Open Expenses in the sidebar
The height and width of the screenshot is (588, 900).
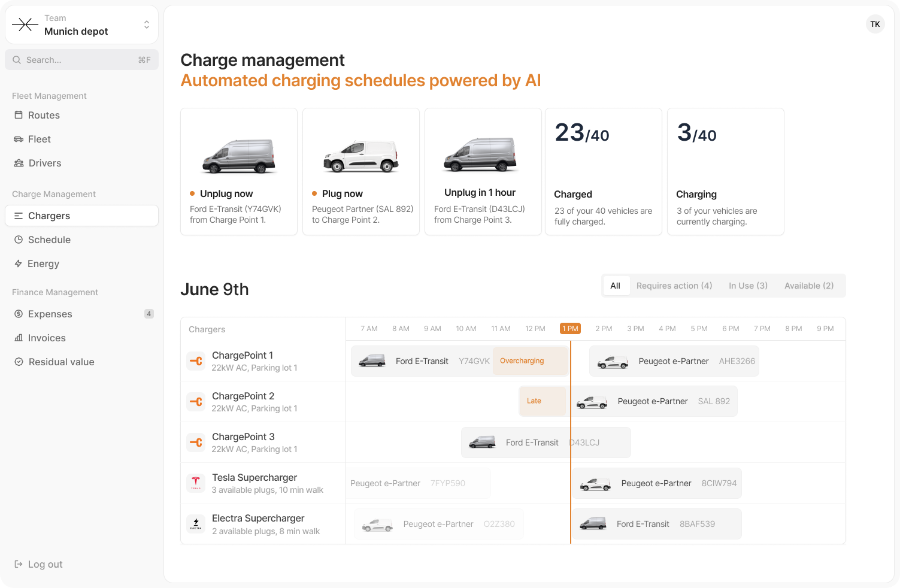(50, 314)
